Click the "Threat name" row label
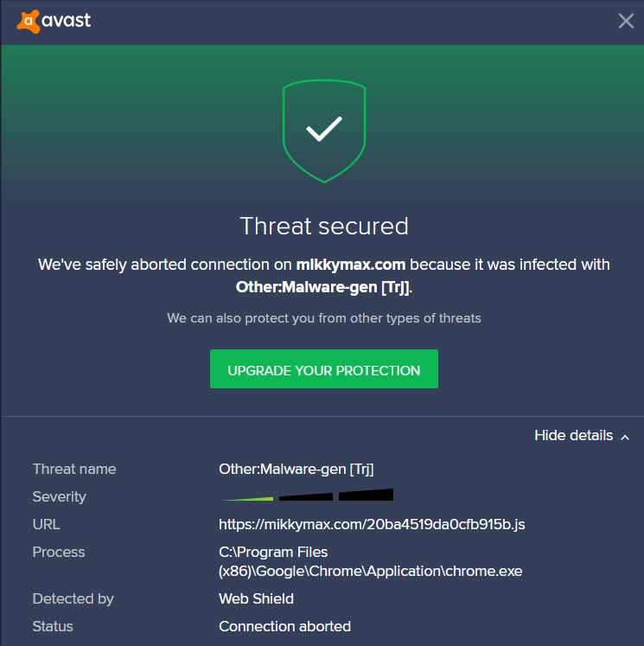The width and height of the screenshot is (644, 646). [74, 469]
